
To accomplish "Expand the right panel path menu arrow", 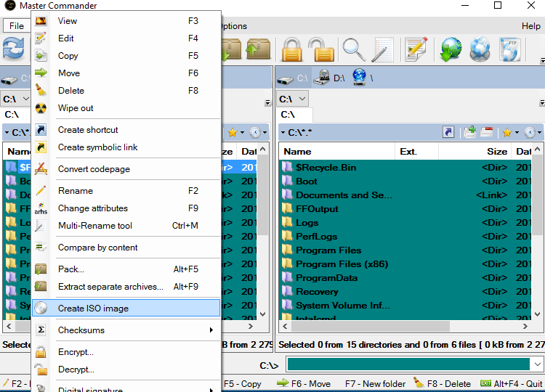I will click(283, 132).
